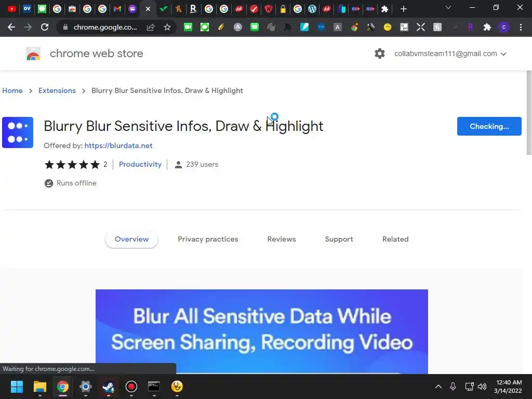The image size is (532, 399).
Task: Switch to the YouTube tab
Action: pyautogui.click(x=12, y=9)
